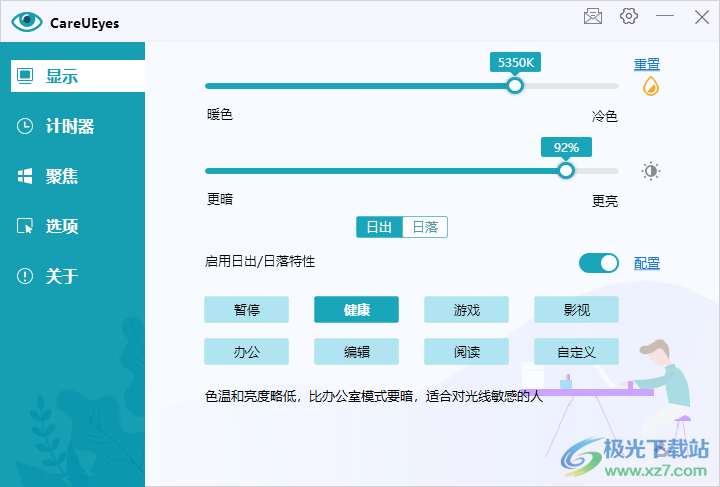Toggle the 启用日出/日落特性 switch
Image resolution: width=720 pixels, height=487 pixels.
click(599, 263)
